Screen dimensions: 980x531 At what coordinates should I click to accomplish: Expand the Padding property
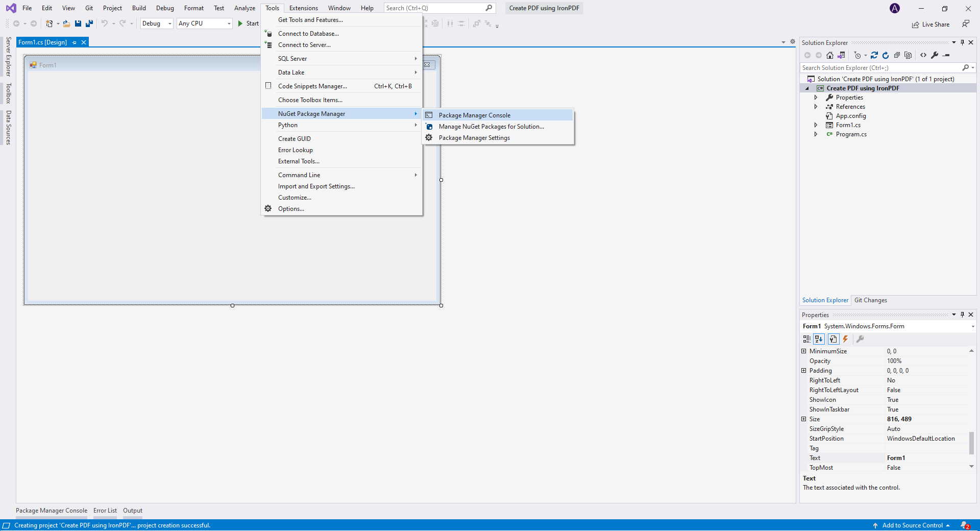(x=804, y=371)
